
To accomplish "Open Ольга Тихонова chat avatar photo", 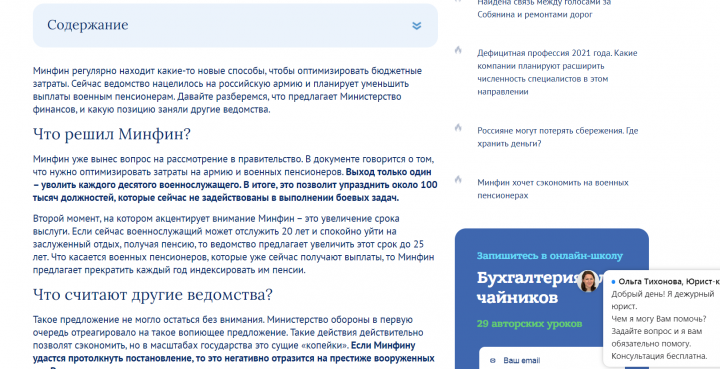I will pyautogui.click(x=587, y=281).
